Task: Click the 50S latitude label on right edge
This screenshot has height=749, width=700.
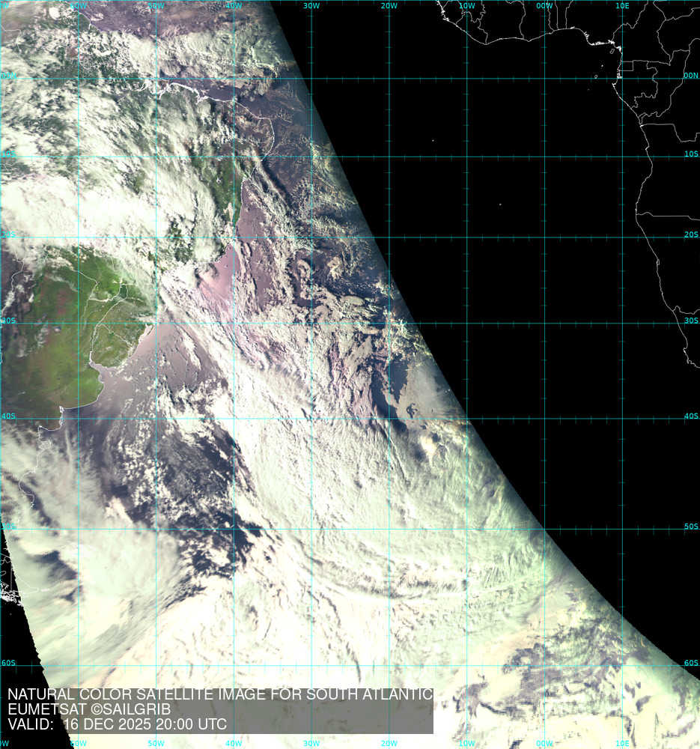Action: pos(690,527)
